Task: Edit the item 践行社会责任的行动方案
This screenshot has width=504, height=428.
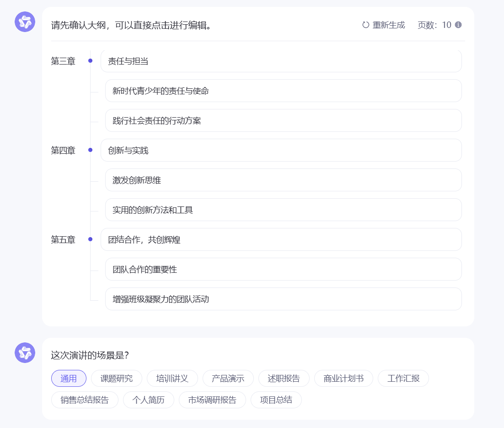Action: [x=284, y=120]
